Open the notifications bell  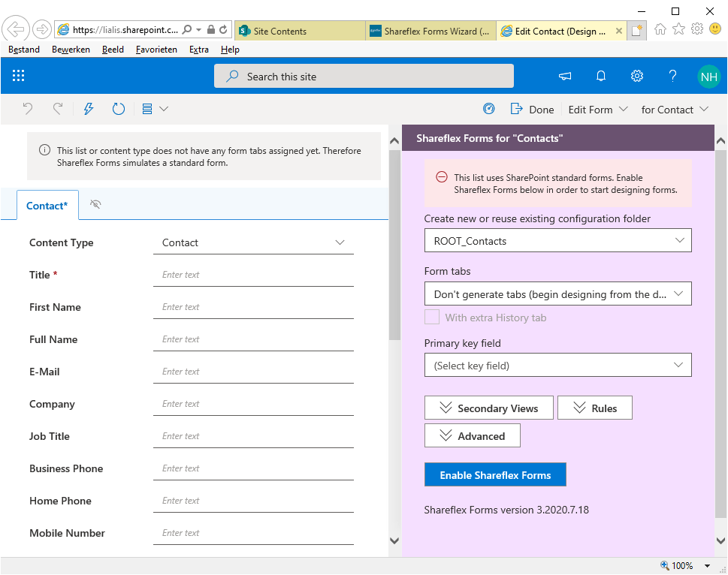(601, 76)
